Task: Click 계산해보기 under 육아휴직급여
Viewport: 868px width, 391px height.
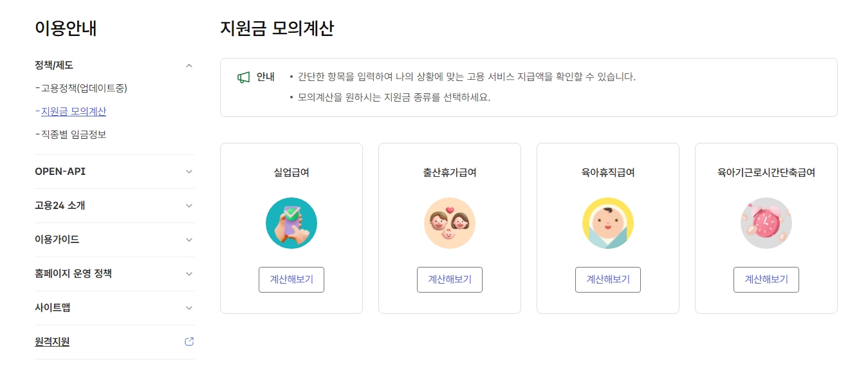Action: [x=607, y=279]
